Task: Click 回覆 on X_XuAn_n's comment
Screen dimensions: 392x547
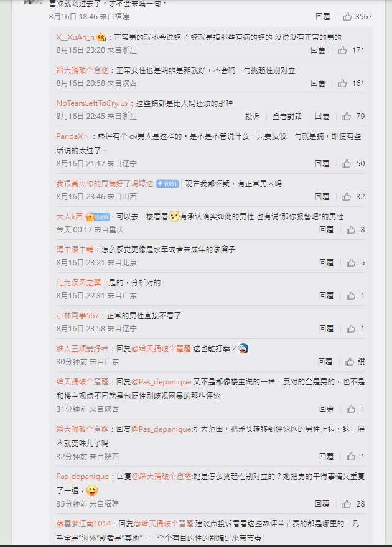Action: click(x=318, y=50)
